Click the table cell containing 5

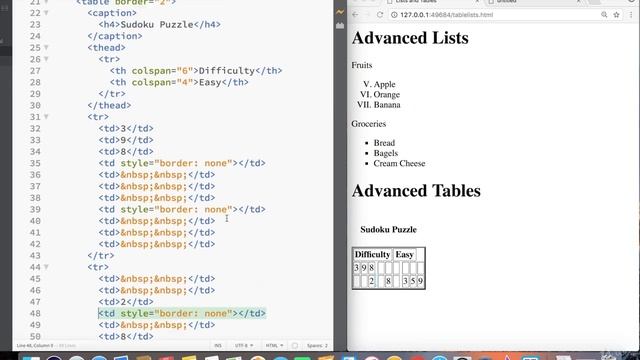pyautogui.click(x=413, y=281)
